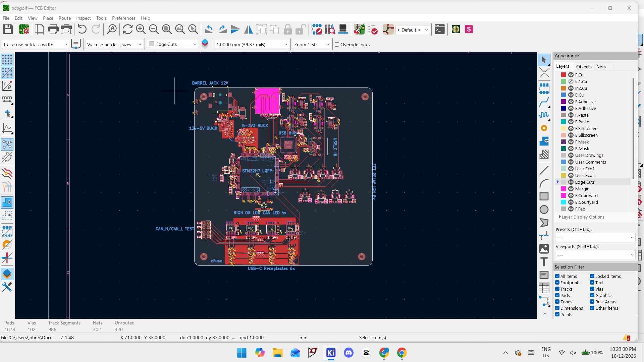Image resolution: width=644 pixels, height=362 pixels.
Task: Open Board Setup icon
Action: pyautogui.click(x=24, y=29)
